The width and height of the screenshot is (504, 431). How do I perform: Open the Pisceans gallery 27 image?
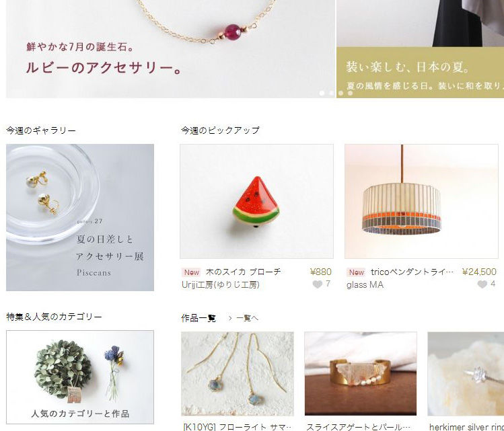(x=80, y=217)
